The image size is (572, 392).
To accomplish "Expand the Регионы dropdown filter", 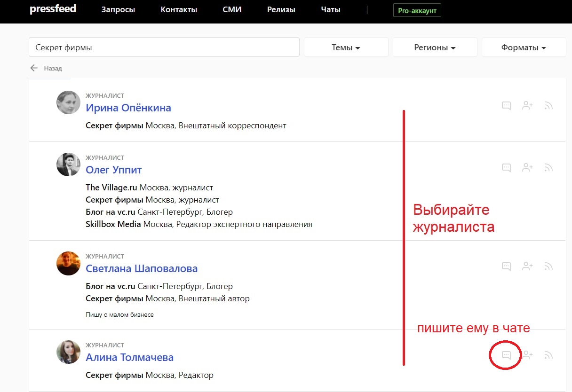I will 435,47.
